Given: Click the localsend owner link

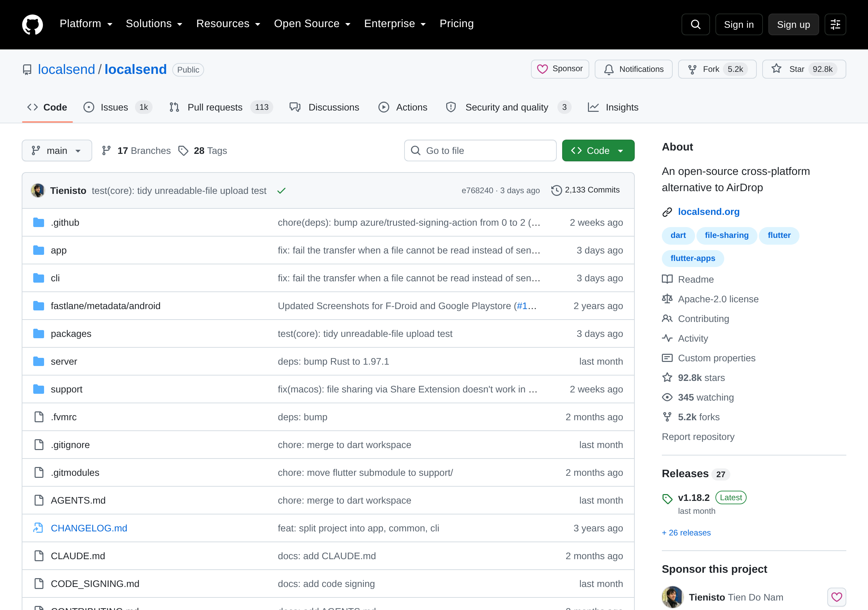Looking at the screenshot, I should (x=66, y=69).
